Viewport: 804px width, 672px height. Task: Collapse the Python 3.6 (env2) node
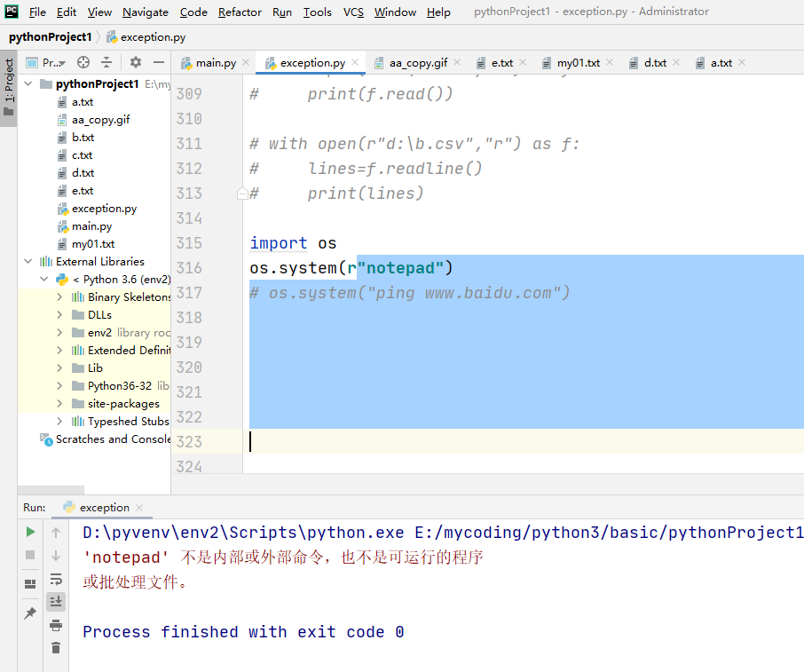(44, 279)
